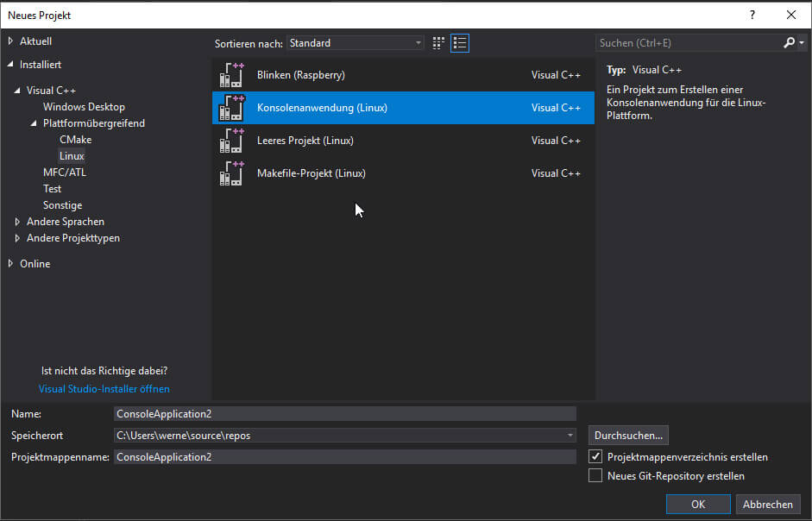Select CMake in the template tree

(x=75, y=140)
